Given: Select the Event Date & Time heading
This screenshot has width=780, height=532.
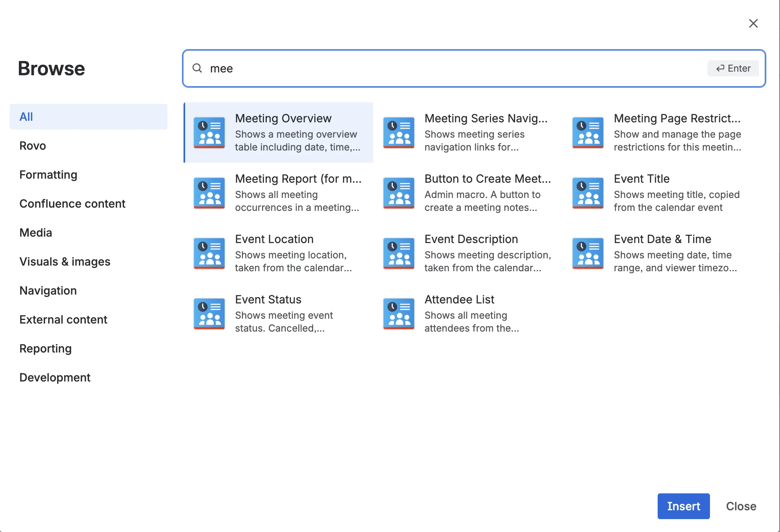Looking at the screenshot, I should (662, 239).
